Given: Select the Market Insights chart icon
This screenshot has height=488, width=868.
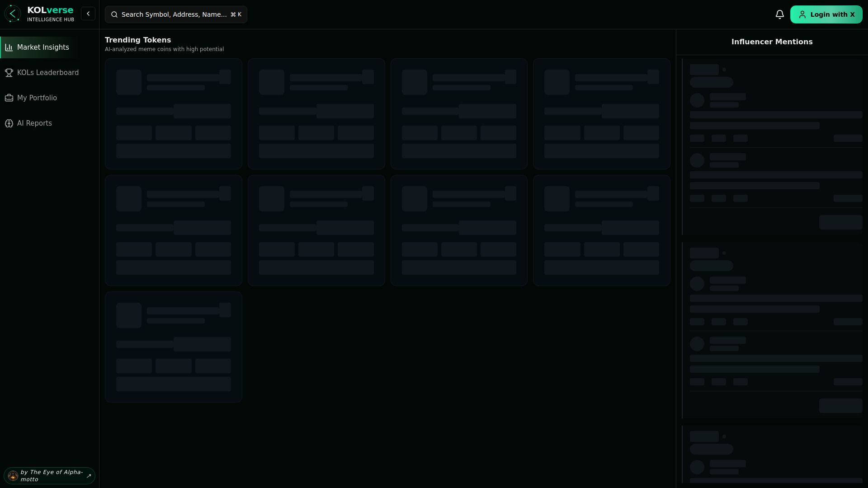Looking at the screenshot, I should point(9,47).
